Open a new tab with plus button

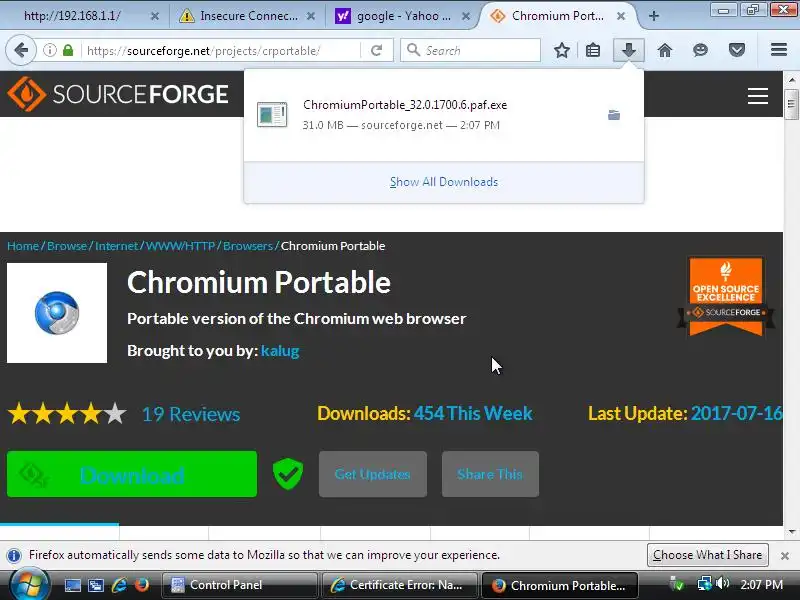tap(654, 16)
